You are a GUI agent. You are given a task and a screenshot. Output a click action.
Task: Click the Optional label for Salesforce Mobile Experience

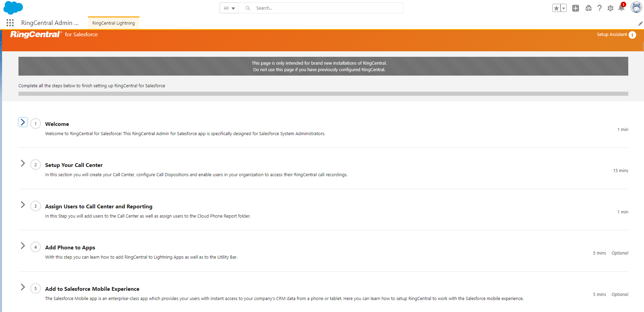[620, 295]
